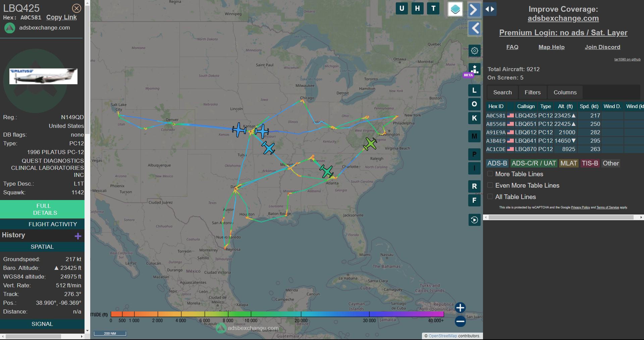The image size is (644, 340).
Task: Open the Privacy Policy link
Action: [x=581, y=207]
